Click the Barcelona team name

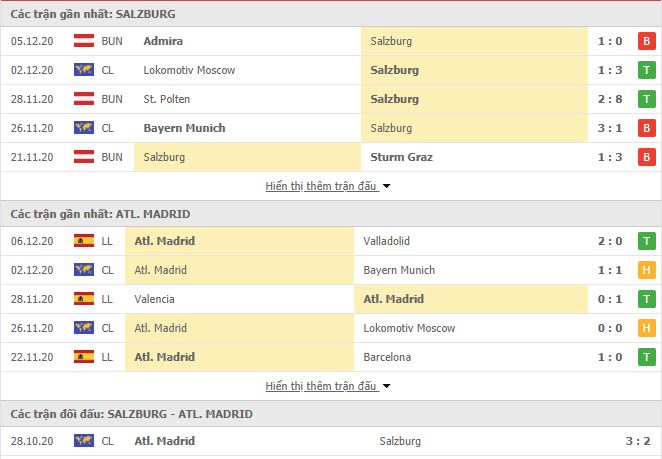pyautogui.click(x=387, y=357)
